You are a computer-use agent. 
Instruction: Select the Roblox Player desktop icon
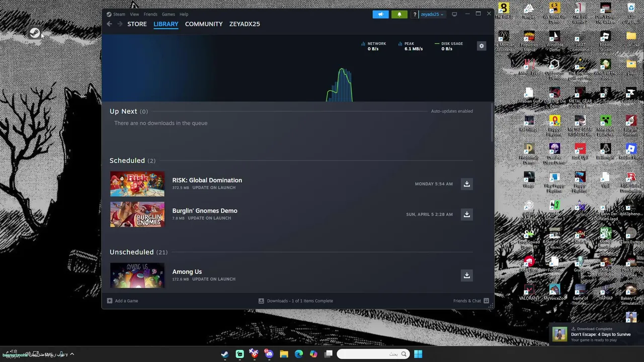(x=631, y=151)
